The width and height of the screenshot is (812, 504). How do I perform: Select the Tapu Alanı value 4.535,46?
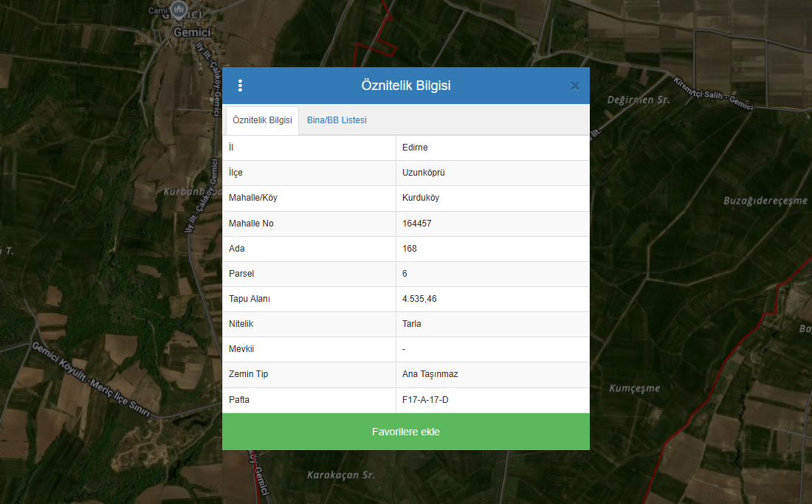tap(419, 299)
